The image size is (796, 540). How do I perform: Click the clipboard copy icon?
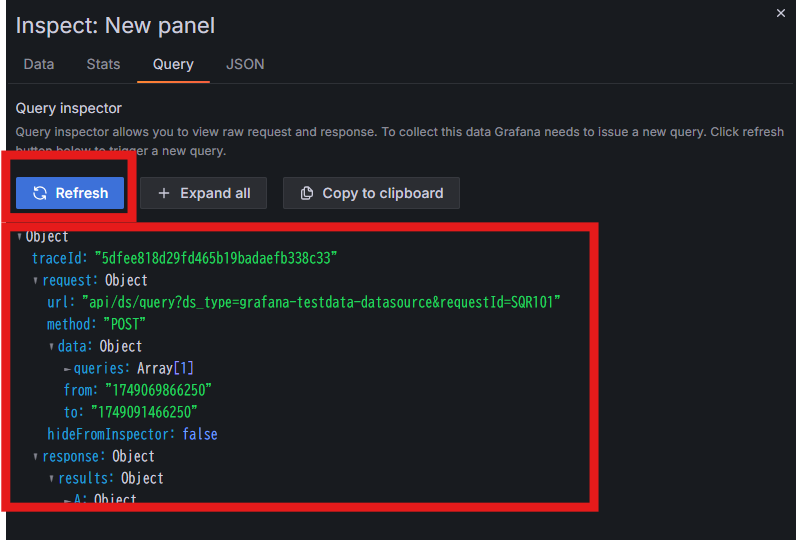coord(307,193)
